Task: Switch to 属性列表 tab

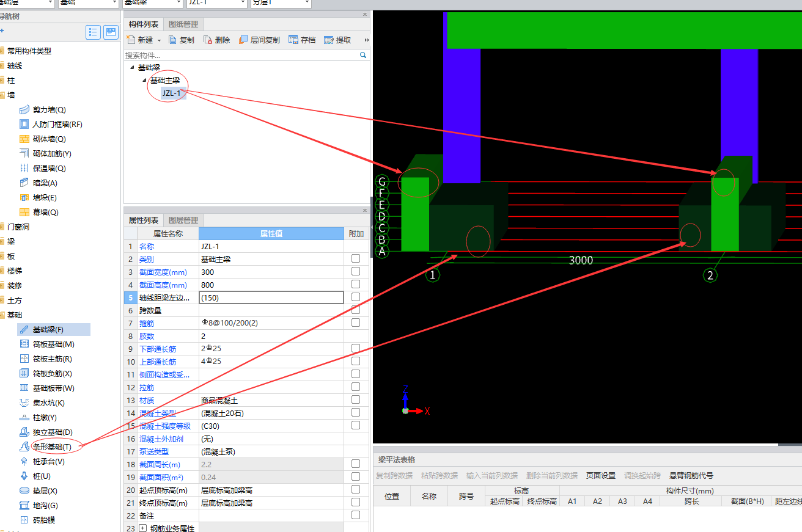Action: [x=144, y=220]
